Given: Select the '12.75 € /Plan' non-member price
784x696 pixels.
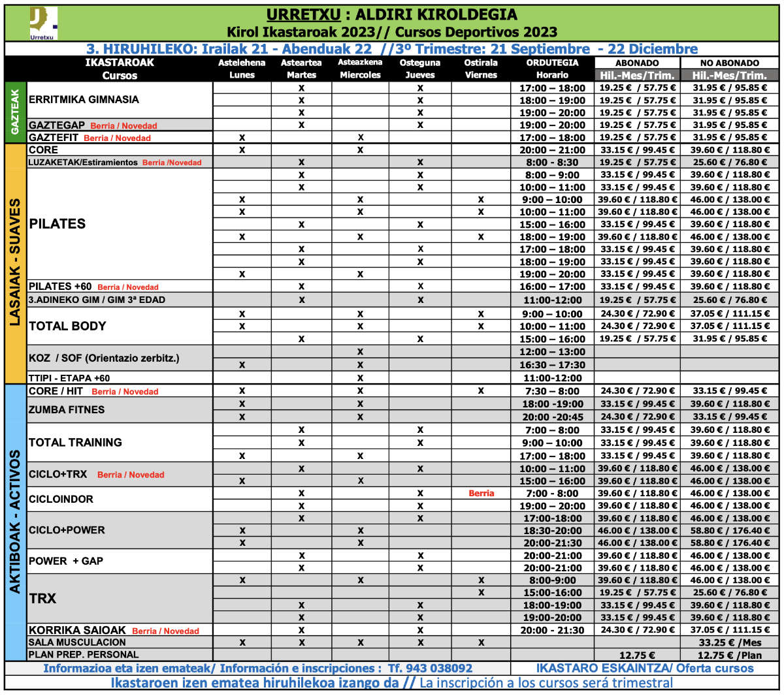Looking at the screenshot, I should 730,655.
